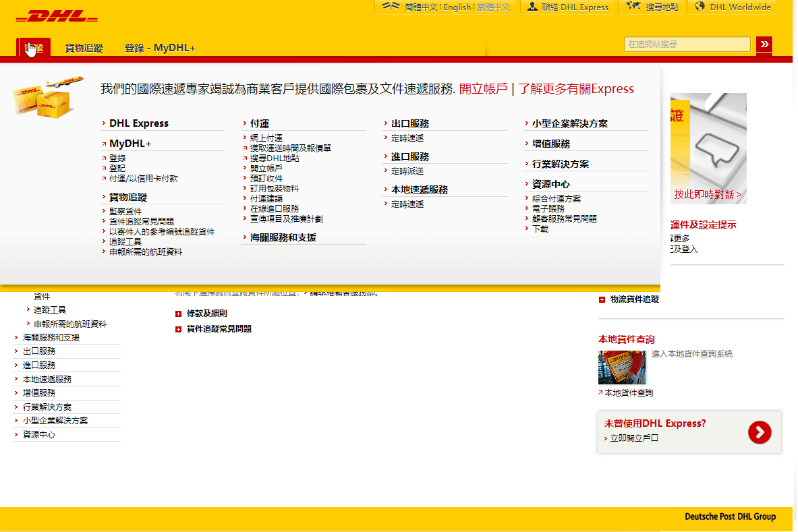This screenshot has height=532, width=798.
Task: Focus the site search input field
Action: (x=687, y=45)
